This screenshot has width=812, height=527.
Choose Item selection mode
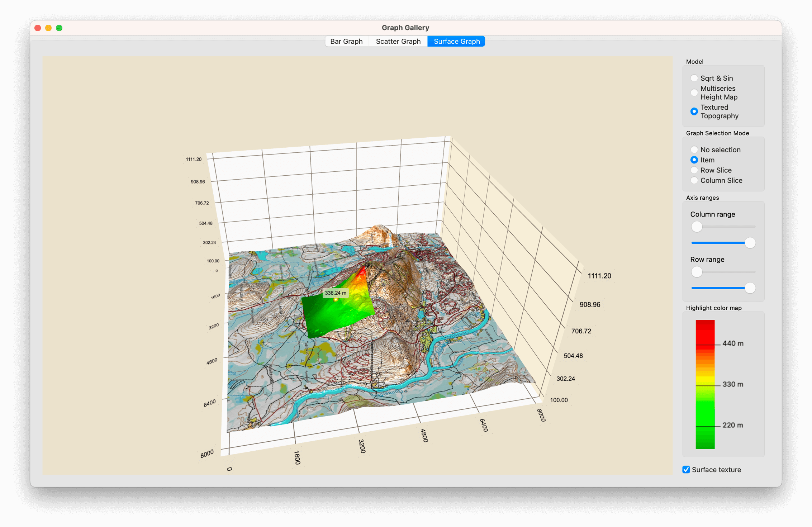pos(694,160)
